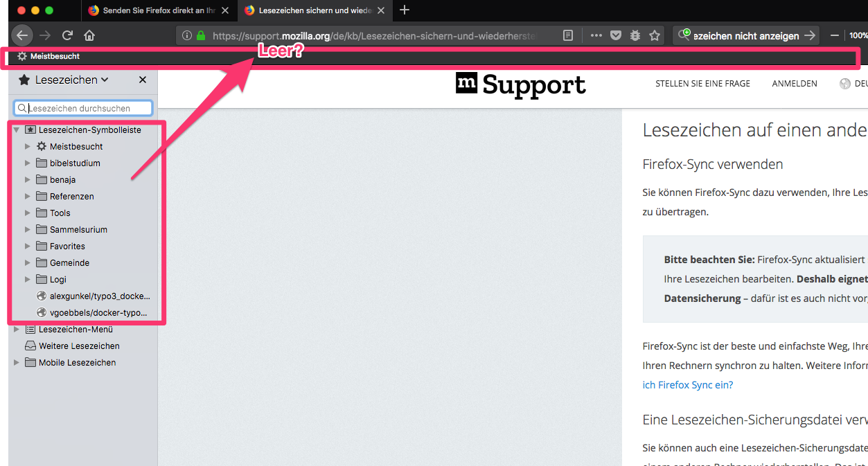Reload the current page
The width and height of the screenshot is (868, 466).
pos(67,35)
